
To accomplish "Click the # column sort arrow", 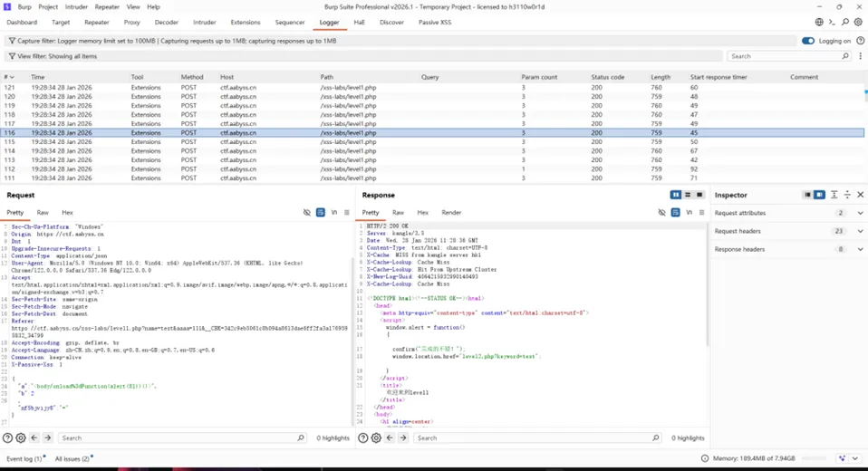I will click(12, 78).
